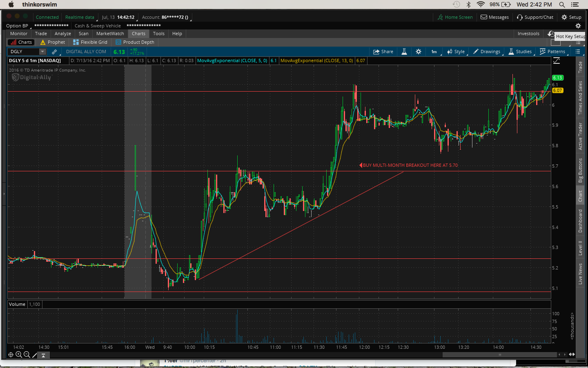
Task: Open the Help main tab
Action: pos(177,34)
